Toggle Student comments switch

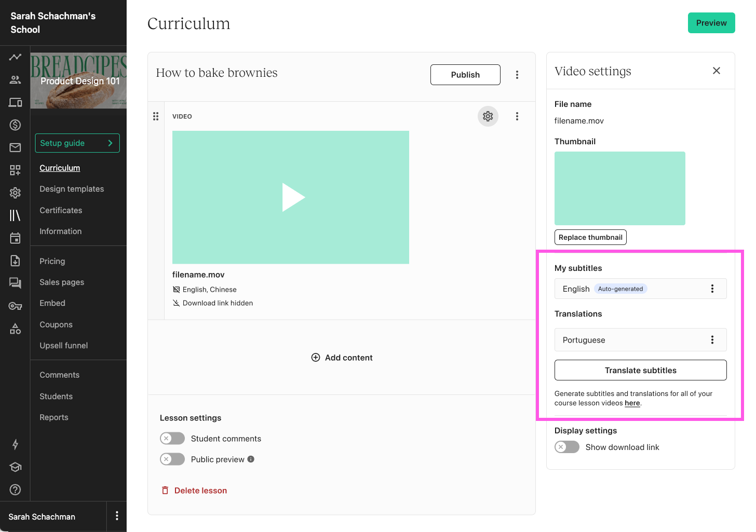(172, 439)
